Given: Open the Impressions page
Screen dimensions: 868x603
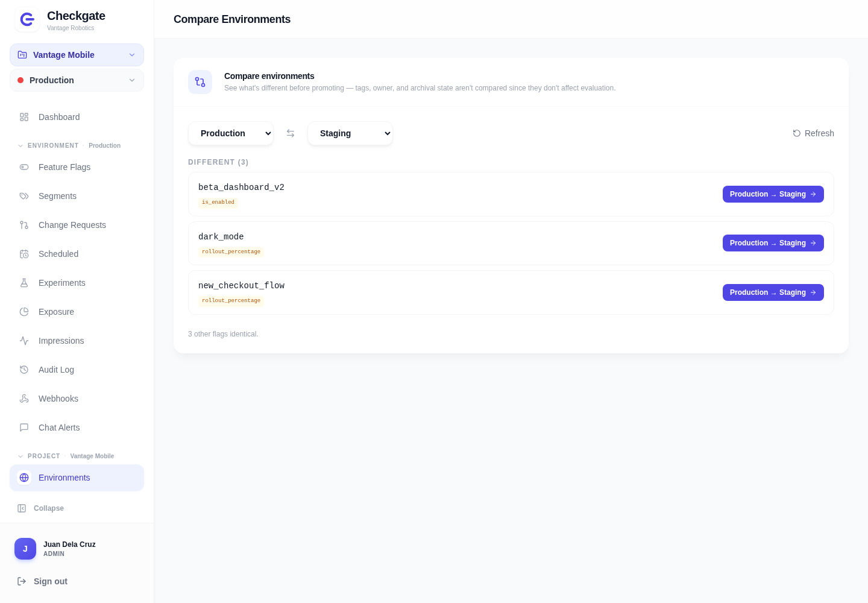Looking at the screenshot, I should pyautogui.click(x=77, y=341).
